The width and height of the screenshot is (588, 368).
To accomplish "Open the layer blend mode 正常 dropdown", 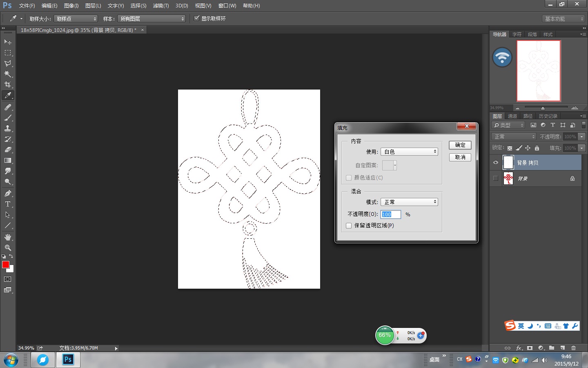I will tap(514, 137).
